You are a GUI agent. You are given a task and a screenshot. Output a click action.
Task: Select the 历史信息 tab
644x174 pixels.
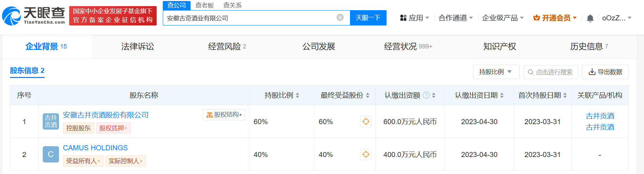point(589,46)
